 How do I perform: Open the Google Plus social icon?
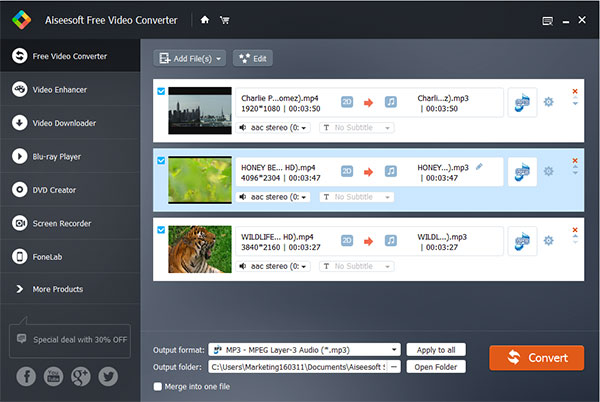click(81, 376)
